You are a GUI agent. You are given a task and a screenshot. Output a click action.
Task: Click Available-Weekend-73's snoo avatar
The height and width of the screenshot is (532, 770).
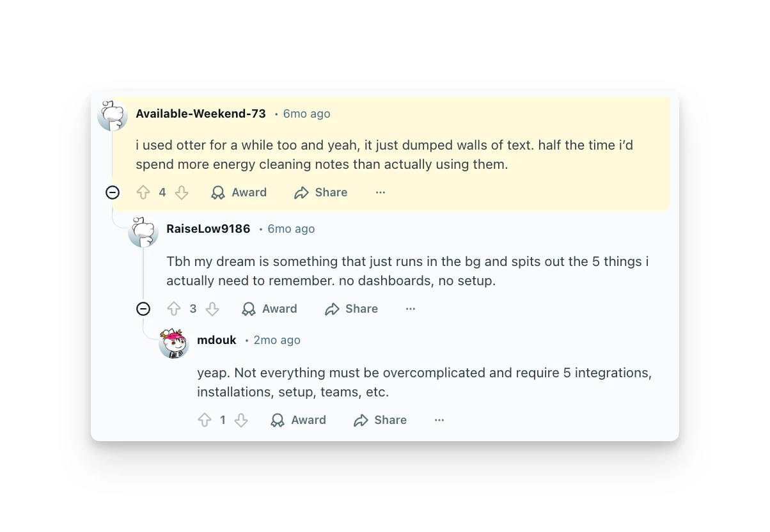[112, 116]
